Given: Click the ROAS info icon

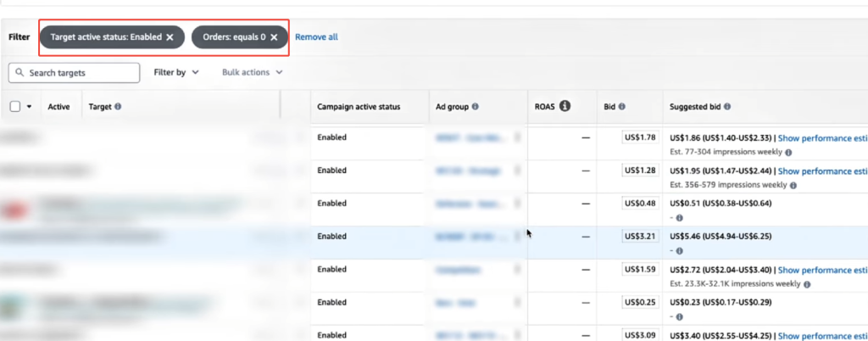Looking at the screenshot, I should click(x=565, y=106).
